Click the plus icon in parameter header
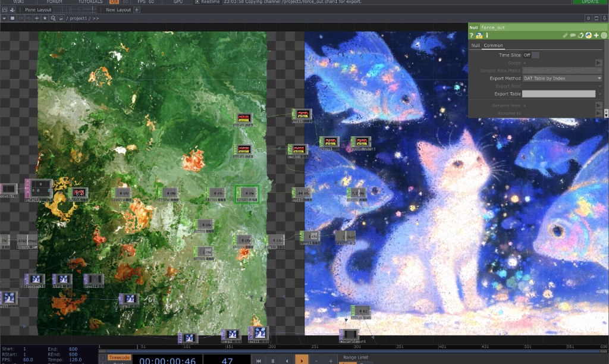The height and width of the screenshot is (364, 609). [x=596, y=35]
